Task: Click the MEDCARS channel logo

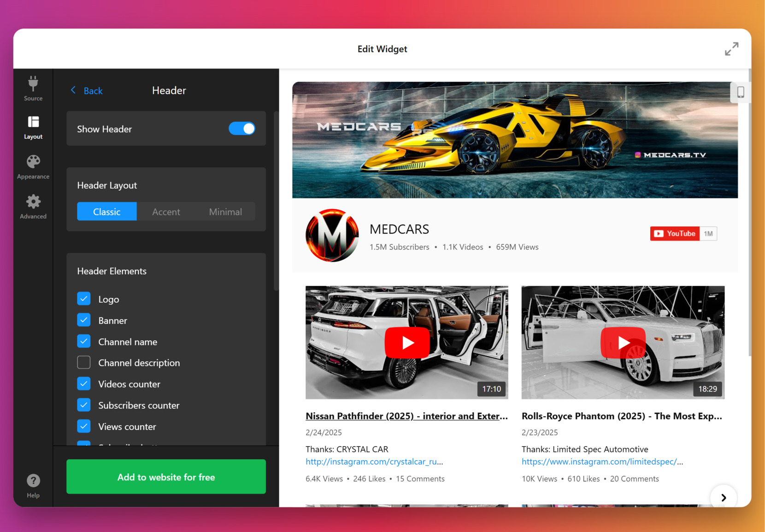Action: click(x=332, y=235)
